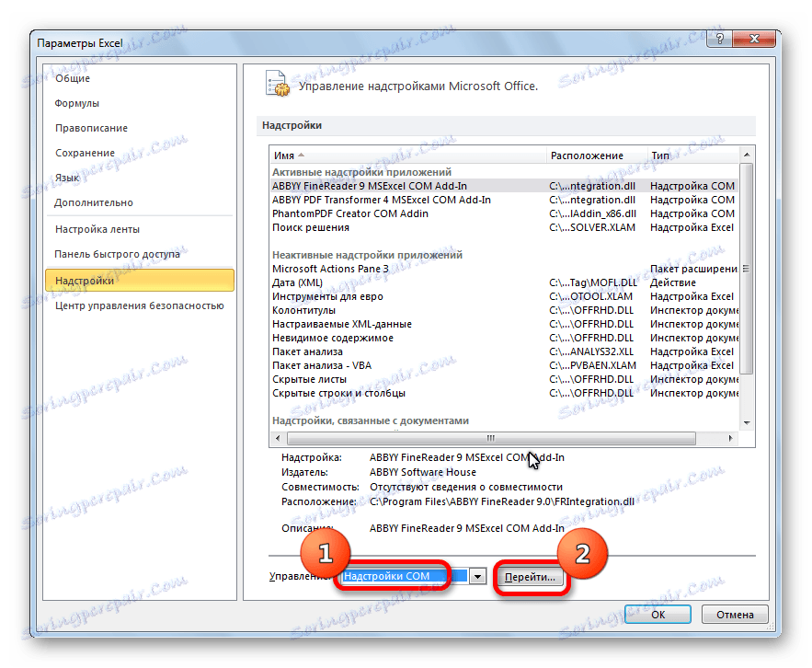Click the horizontal scrollbar thumb
The height and width of the screenshot is (668, 812).
point(491,438)
